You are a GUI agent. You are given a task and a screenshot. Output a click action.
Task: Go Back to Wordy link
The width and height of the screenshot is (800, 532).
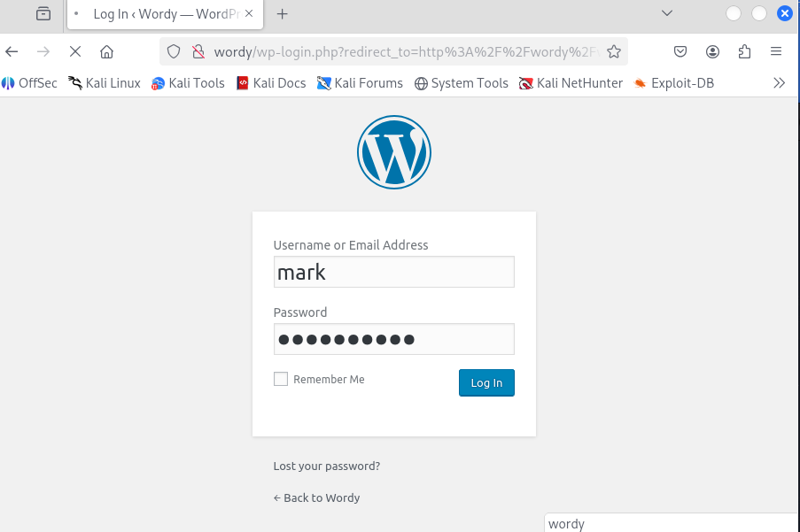click(316, 497)
